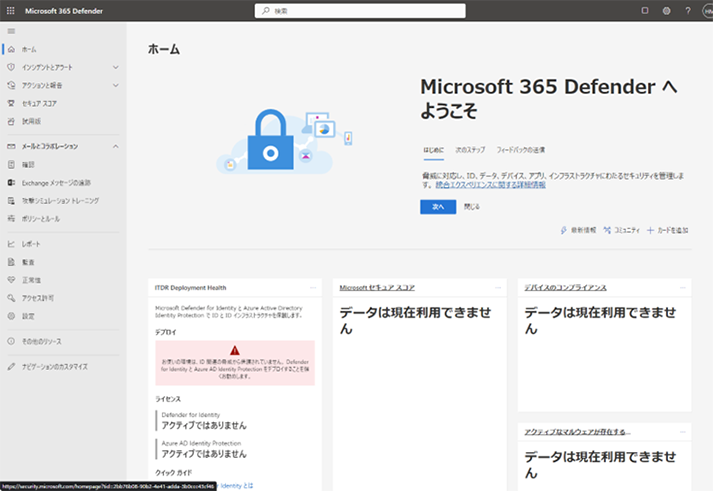The width and height of the screenshot is (713, 491).
Task: Open help question mark in top bar
Action: point(688,10)
